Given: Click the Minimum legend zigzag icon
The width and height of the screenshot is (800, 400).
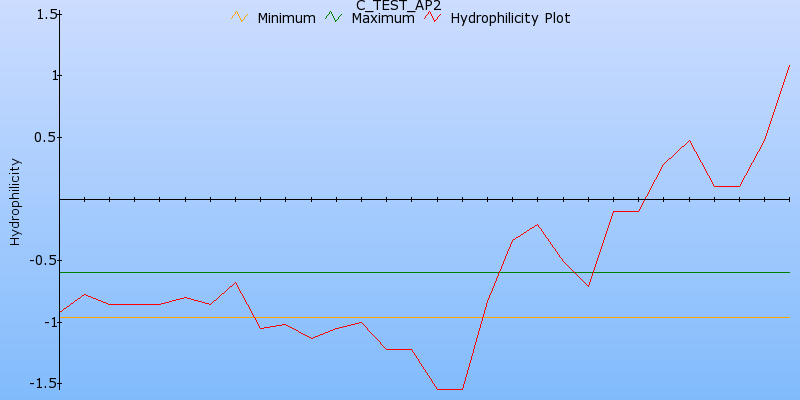Looking at the screenshot, I should coord(239,17).
